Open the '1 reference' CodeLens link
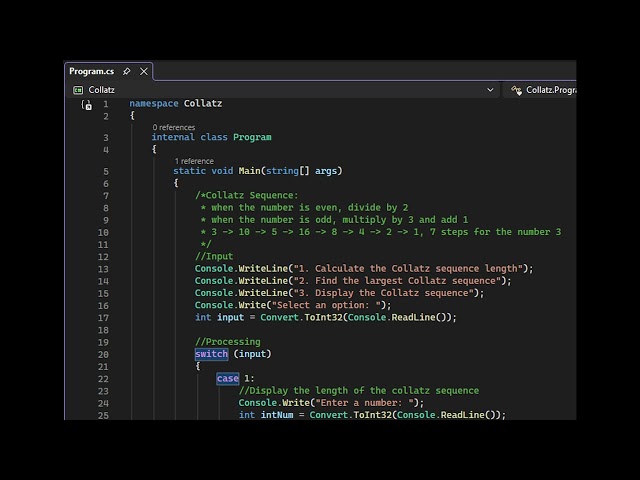The height and width of the screenshot is (480, 640). pyautogui.click(x=194, y=161)
